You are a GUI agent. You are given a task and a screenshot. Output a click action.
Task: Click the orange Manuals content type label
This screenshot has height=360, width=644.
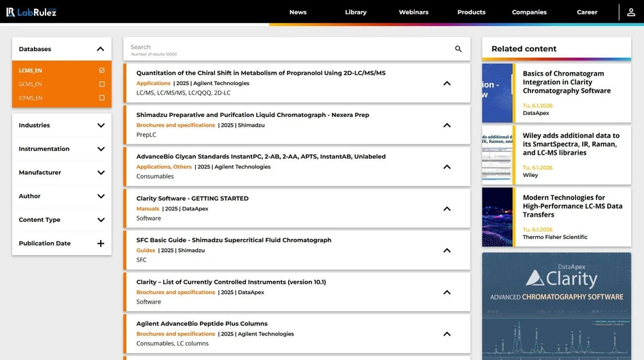(148, 209)
